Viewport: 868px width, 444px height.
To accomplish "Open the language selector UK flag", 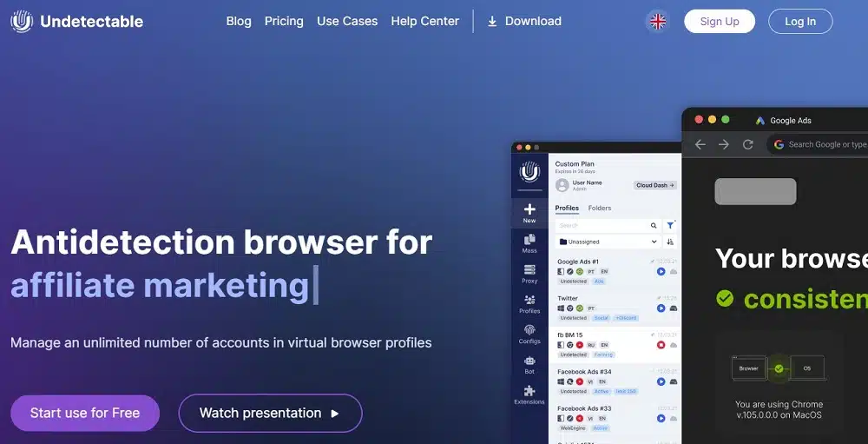I will (658, 22).
